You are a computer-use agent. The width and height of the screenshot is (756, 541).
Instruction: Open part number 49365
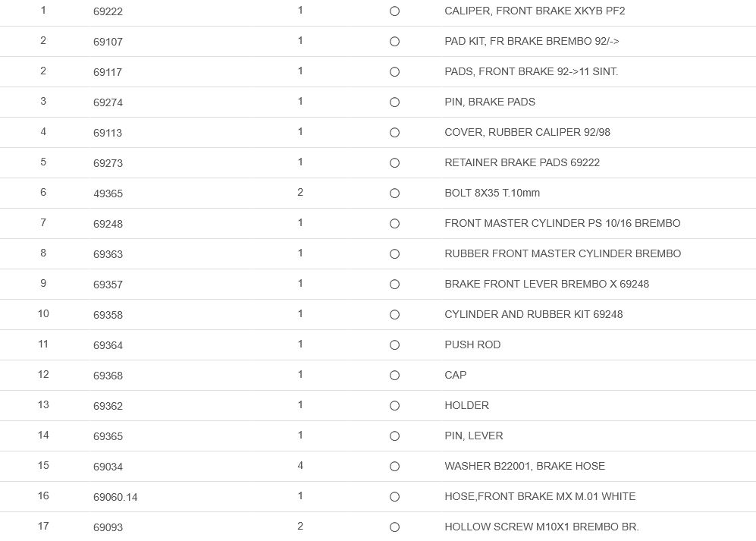pyautogui.click(x=108, y=193)
